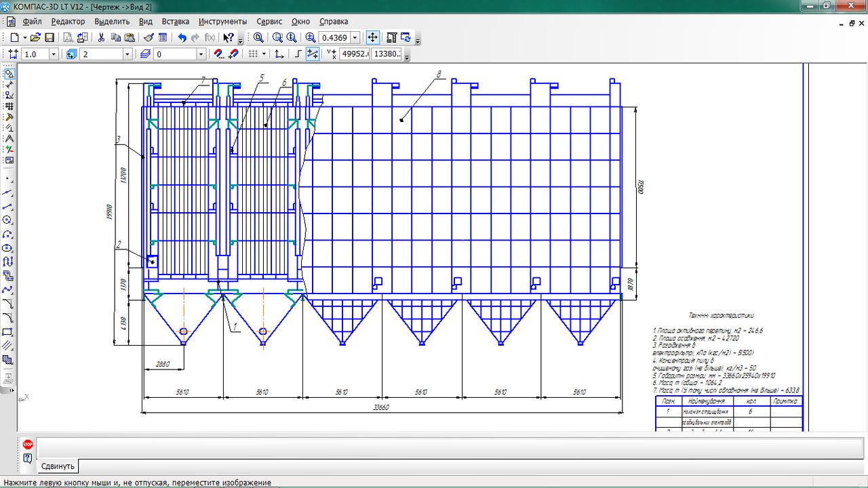Image resolution: width=868 pixels, height=488 pixels.
Task: Paste from clipboard with the toolbar icon
Action: pyautogui.click(x=129, y=38)
